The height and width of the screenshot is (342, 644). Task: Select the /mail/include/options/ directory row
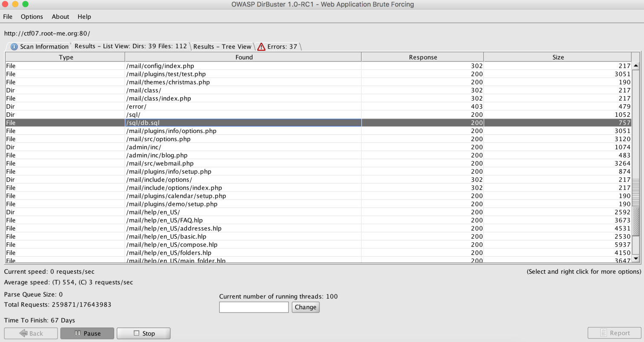click(318, 180)
